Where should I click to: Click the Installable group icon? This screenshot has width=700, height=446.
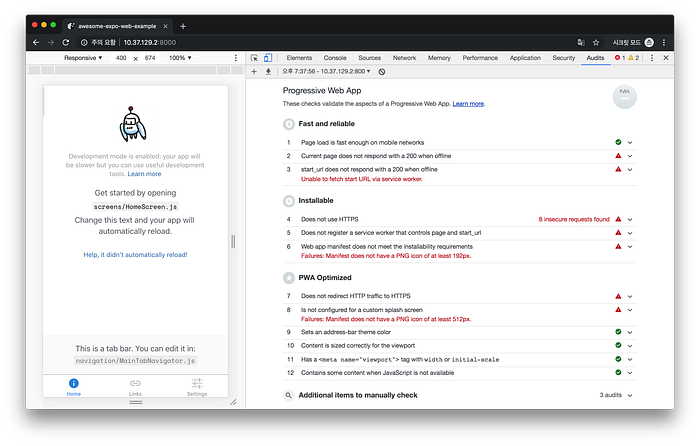point(289,201)
